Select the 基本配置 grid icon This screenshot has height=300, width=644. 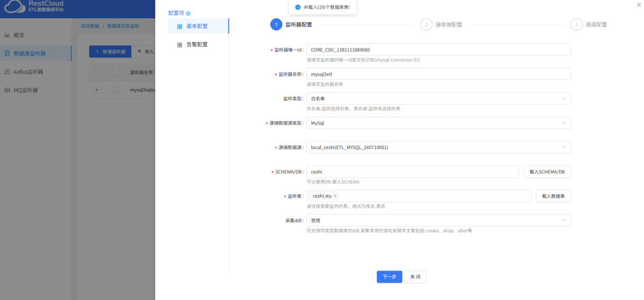[180, 26]
